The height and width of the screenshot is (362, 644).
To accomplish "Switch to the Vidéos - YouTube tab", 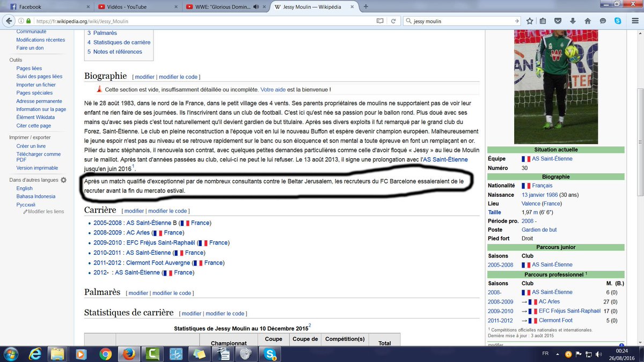I will pyautogui.click(x=136, y=7).
